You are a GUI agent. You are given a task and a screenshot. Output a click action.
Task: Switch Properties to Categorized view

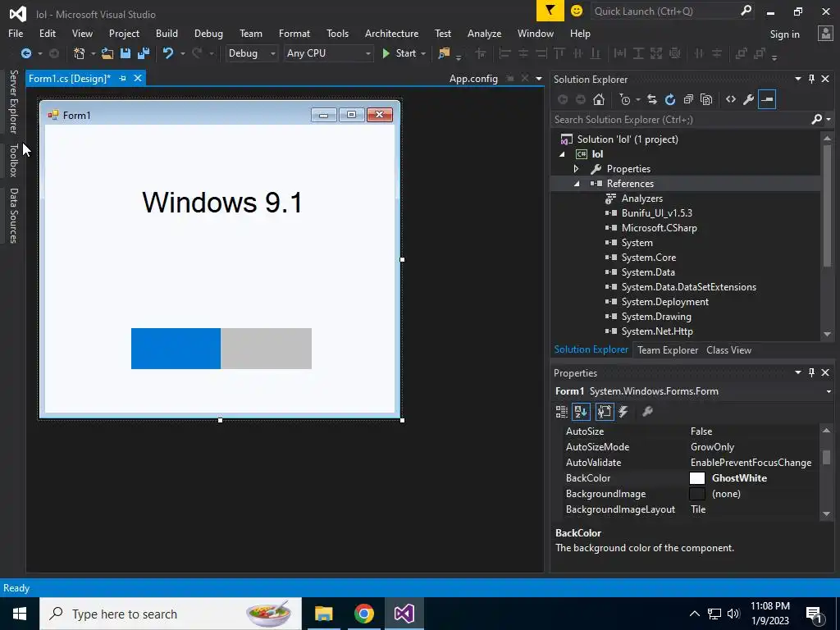point(561,412)
